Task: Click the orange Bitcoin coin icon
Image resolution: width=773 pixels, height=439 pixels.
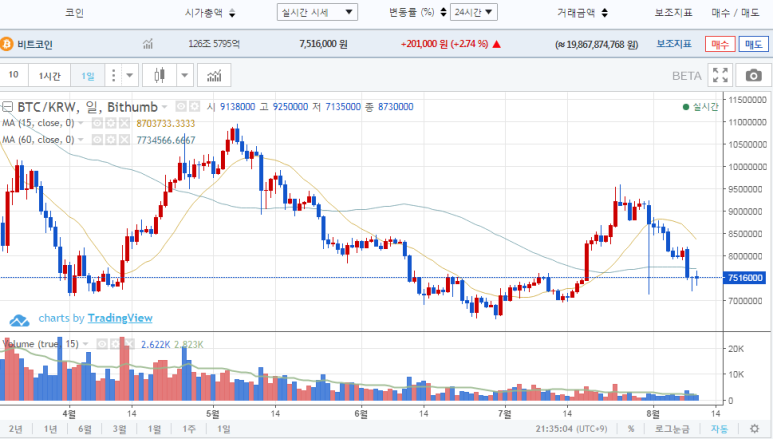Action: click(7, 45)
